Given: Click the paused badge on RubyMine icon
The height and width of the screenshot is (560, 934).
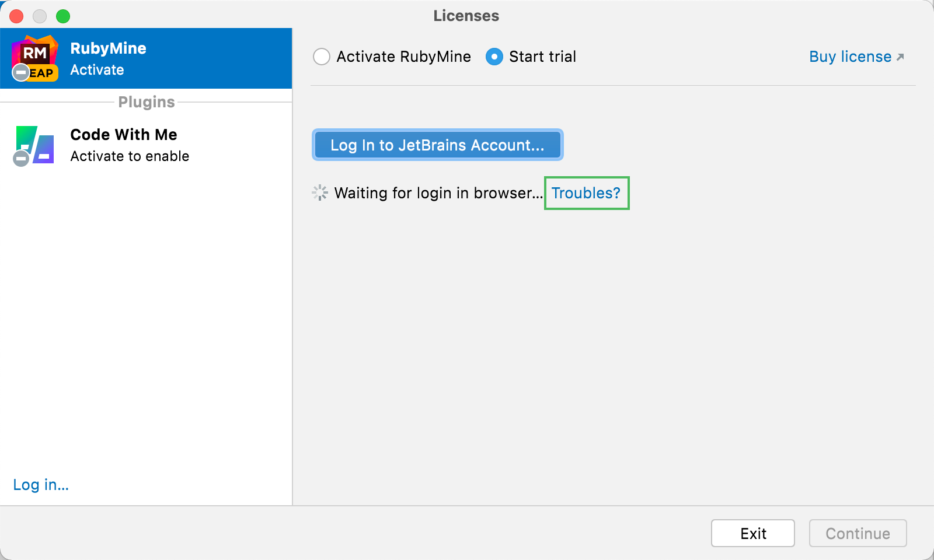Looking at the screenshot, I should tap(20, 73).
